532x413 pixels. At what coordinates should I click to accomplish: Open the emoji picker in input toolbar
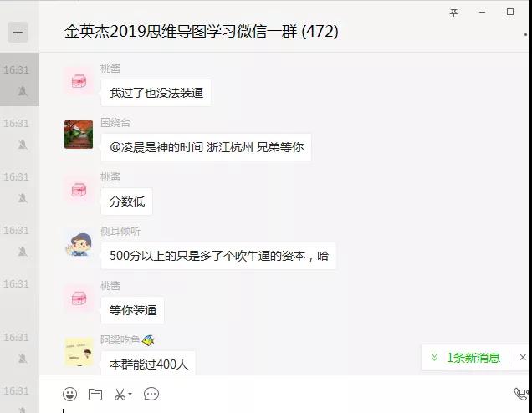pos(70,394)
